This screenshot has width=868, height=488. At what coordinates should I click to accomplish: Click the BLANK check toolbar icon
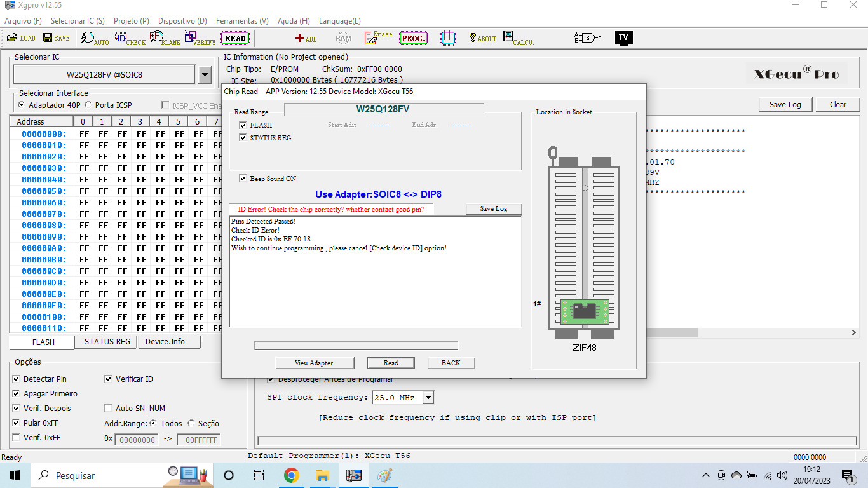pos(165,38)
